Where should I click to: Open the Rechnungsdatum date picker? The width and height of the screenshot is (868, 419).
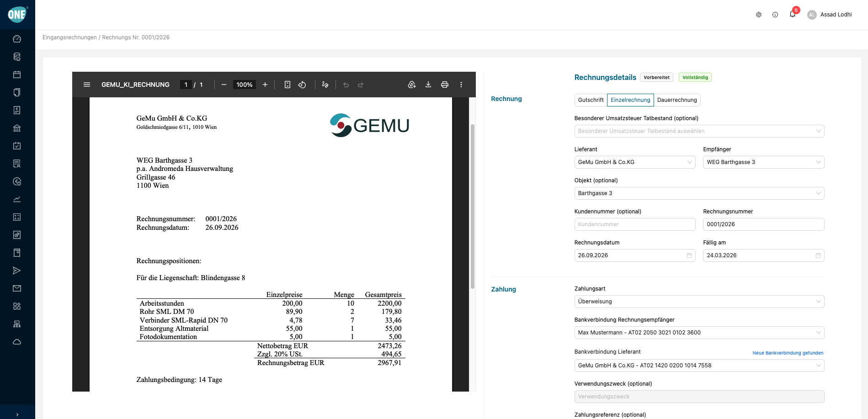(635, 255)
